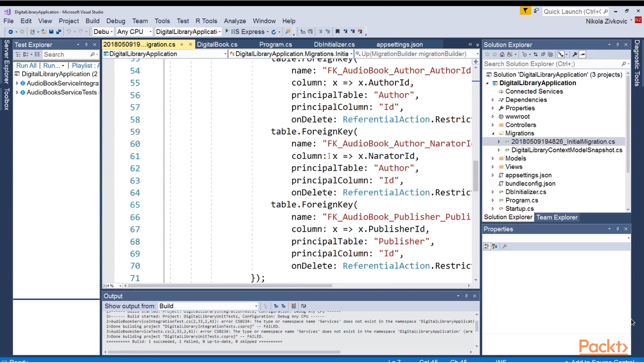Click Go to Previous Message in Output
Image resolution: width=644 pixels, height=363 pixels.
point(276,306)
